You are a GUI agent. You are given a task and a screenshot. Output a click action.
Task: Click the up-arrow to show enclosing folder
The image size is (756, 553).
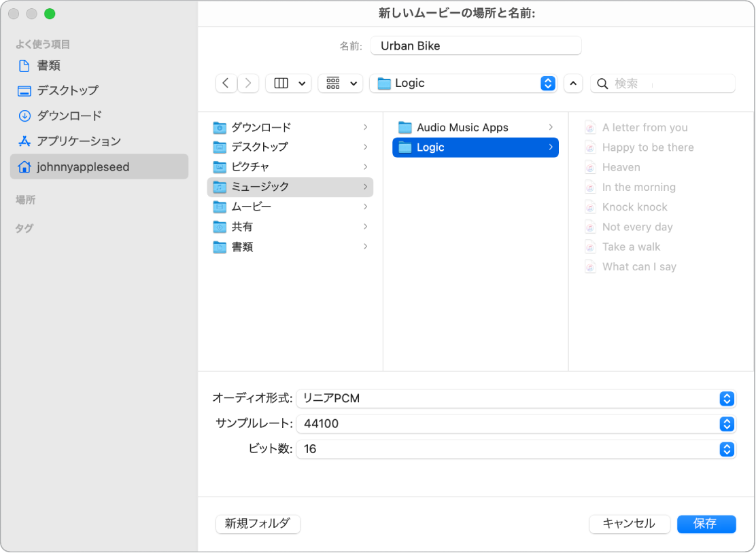click(x=572, y=83)
